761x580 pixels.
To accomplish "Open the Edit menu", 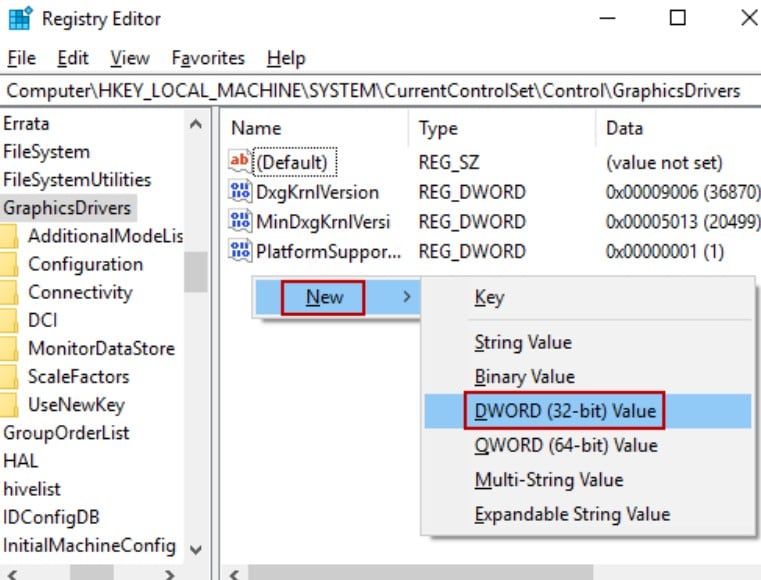I will click(x=73, y=58).
